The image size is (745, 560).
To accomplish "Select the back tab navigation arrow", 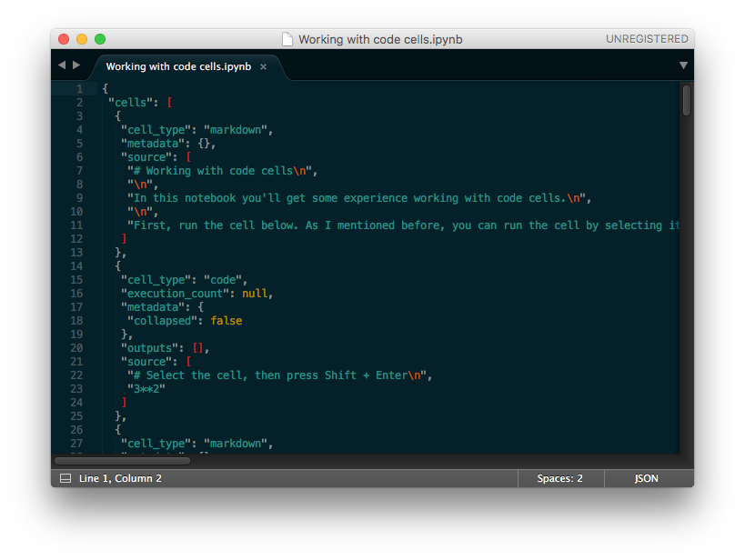I will click(x=61, y=65).
